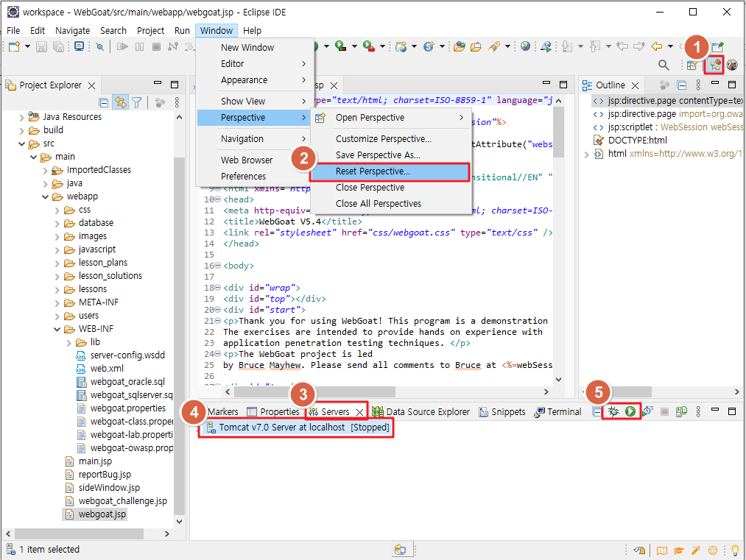
Task: Select the Tomcat v7.0 Server at localhost row
Action: pyautogui.click(x=298, y=428)
